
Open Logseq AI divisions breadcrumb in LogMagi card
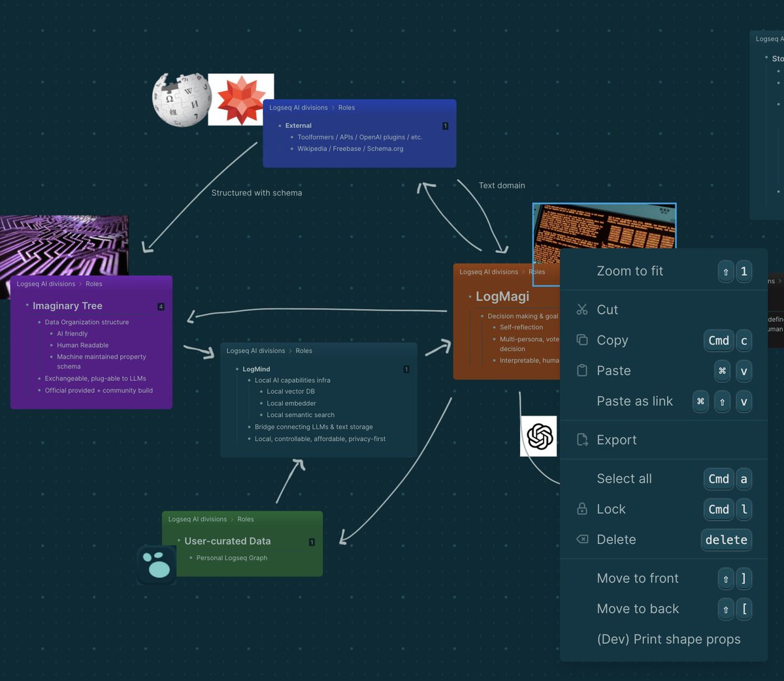click(x=489, y=272)
